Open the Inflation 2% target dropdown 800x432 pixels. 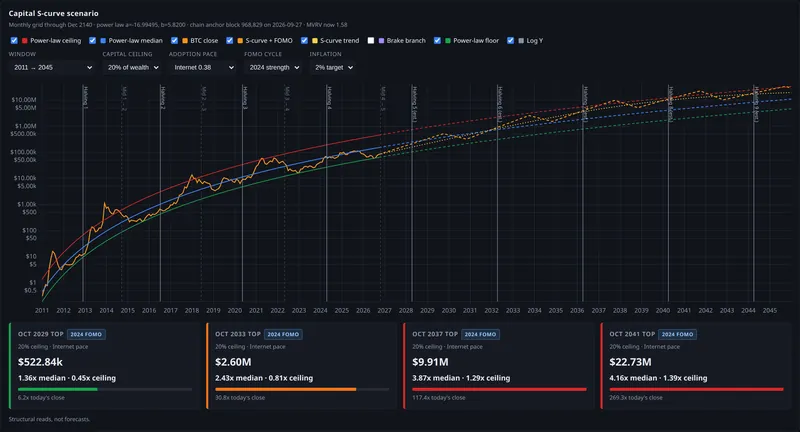333,67
